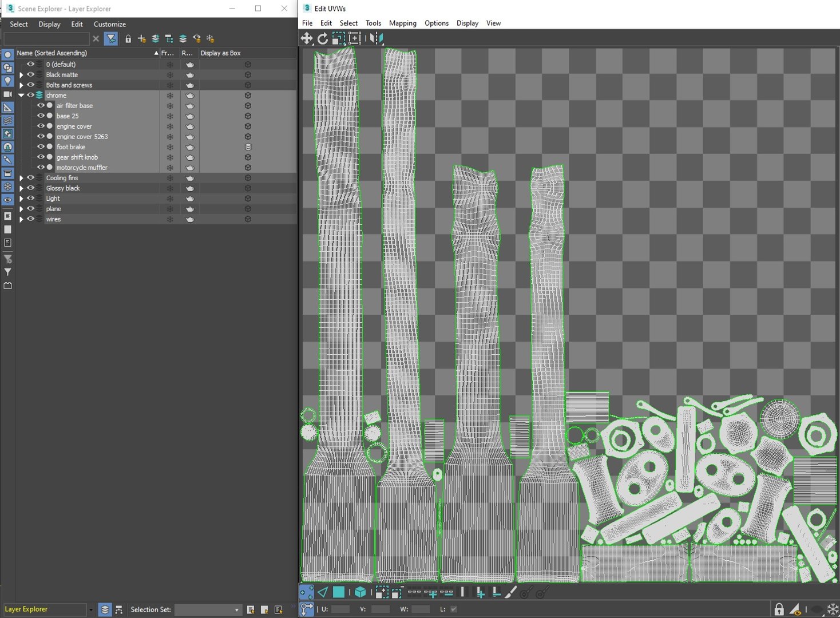840x618 pixels.
Task: Open the Customize menu in Scene Explorer
Action: (x=110, y=25)
